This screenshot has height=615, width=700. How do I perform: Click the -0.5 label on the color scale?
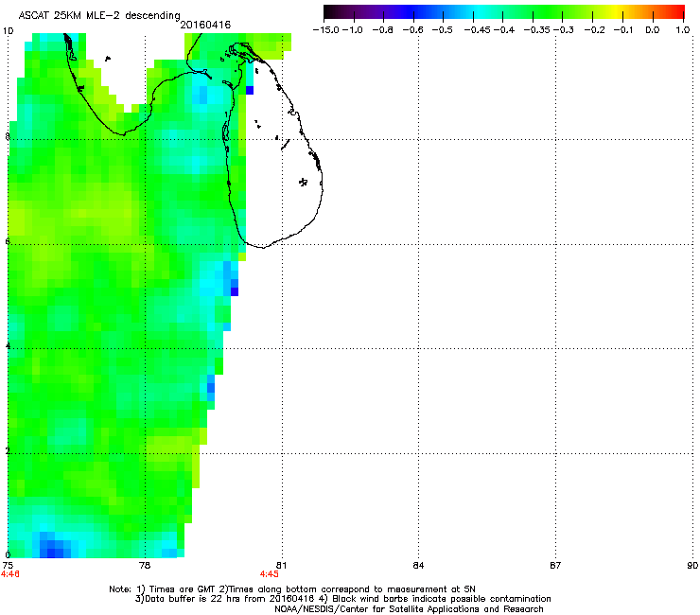point(443,30)
